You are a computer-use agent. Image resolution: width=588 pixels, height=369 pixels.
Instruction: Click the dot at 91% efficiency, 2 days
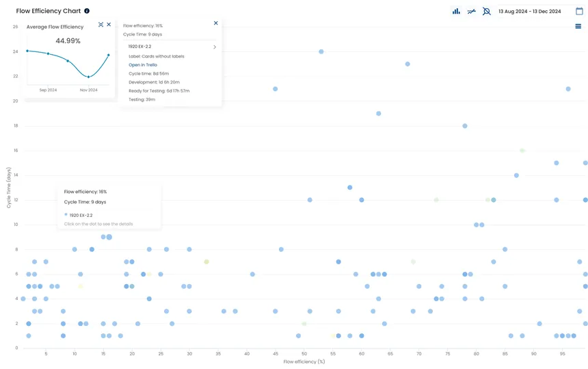539,324
